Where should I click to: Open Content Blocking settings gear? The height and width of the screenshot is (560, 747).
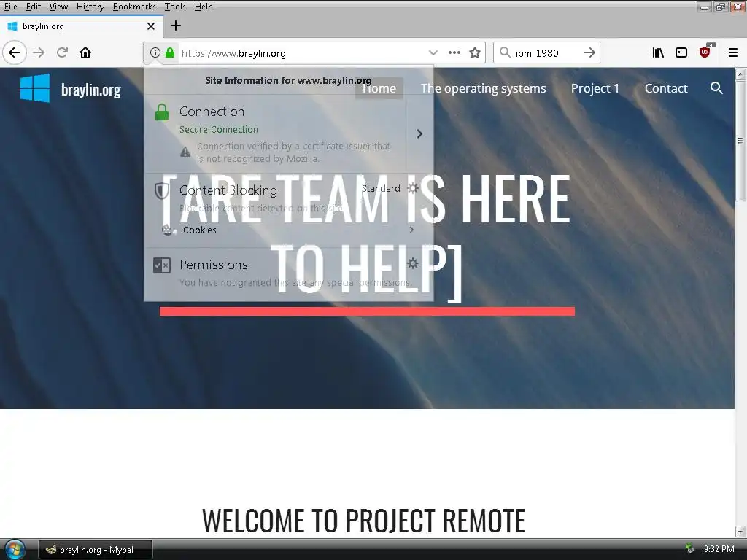pyautogui.click(x=413, y=188)
